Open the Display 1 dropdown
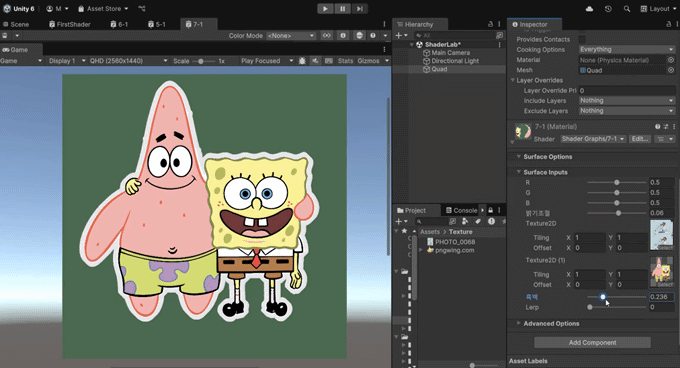The width and height of the screenshot is (680, 368). click(x=66, y=61)
